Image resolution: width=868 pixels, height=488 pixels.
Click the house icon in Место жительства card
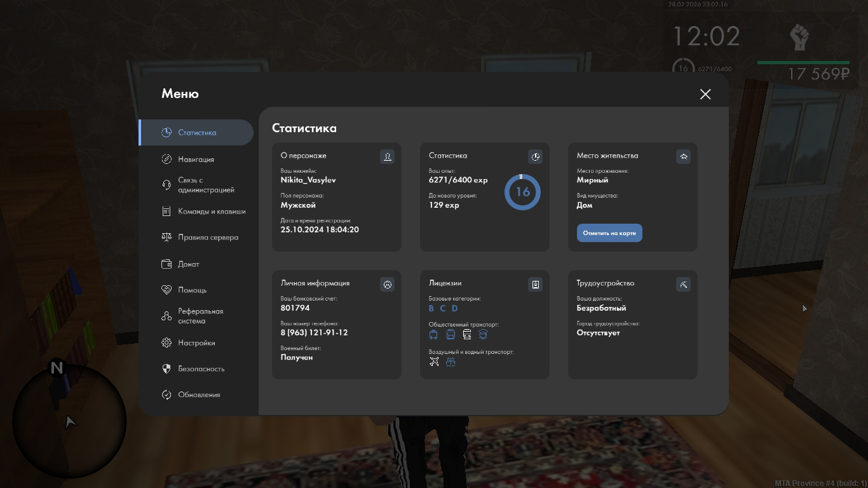click(x=683, y=156)
